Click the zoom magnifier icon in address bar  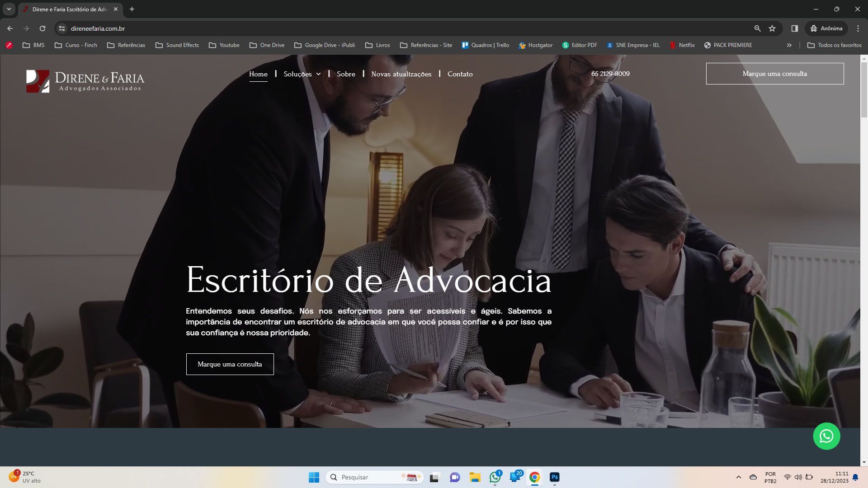tap(757, 28)
